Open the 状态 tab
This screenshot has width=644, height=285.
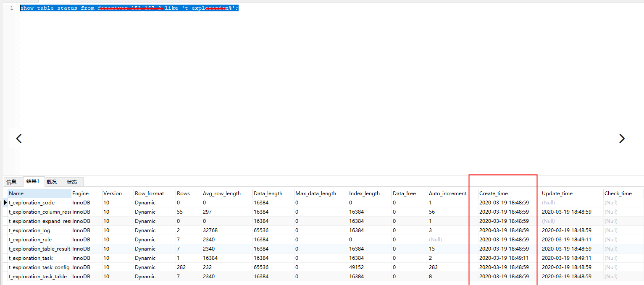[72, 181]
